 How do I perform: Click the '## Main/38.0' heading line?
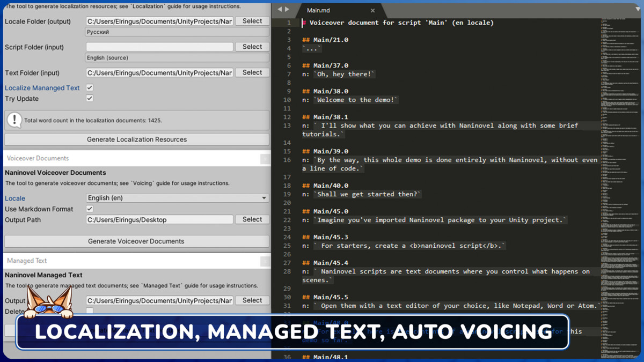[x=325, y=91]
